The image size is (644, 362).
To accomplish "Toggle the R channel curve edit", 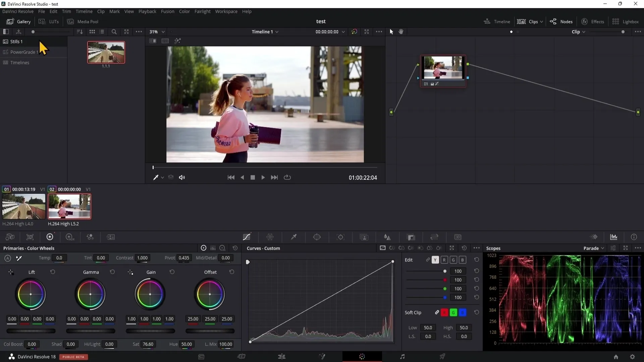I will (444, 260).
